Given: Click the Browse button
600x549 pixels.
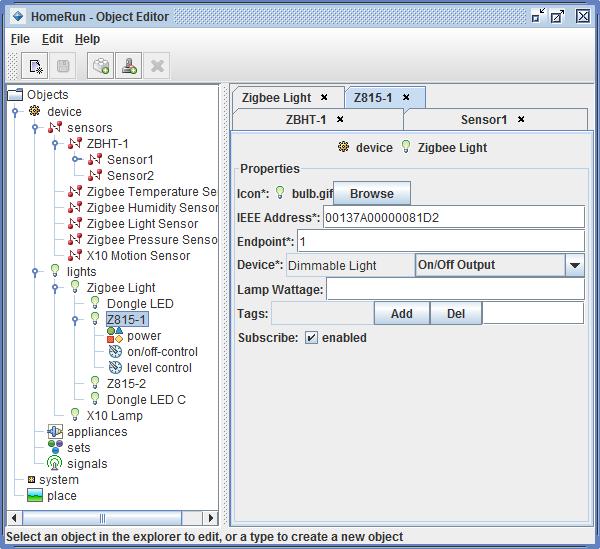Looking at the screenshot, I should pyautogui.click(x=372, y=193).
